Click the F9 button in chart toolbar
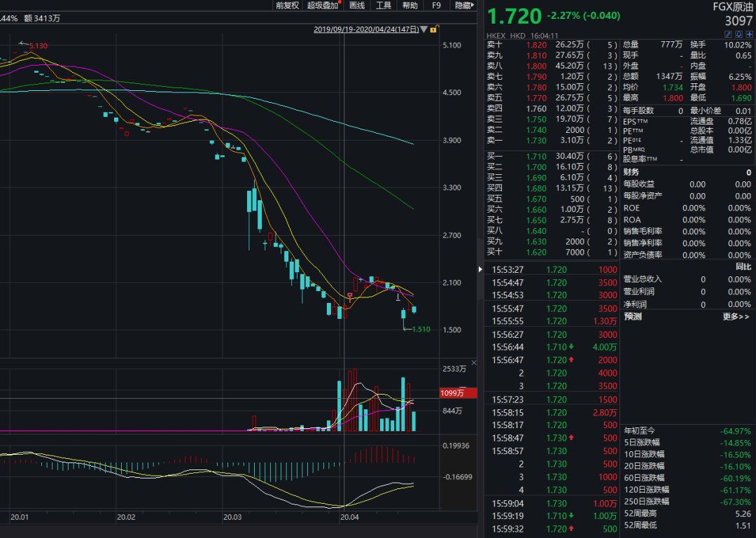Viewport: 756px width, 538px height. [x=436, y=6]
